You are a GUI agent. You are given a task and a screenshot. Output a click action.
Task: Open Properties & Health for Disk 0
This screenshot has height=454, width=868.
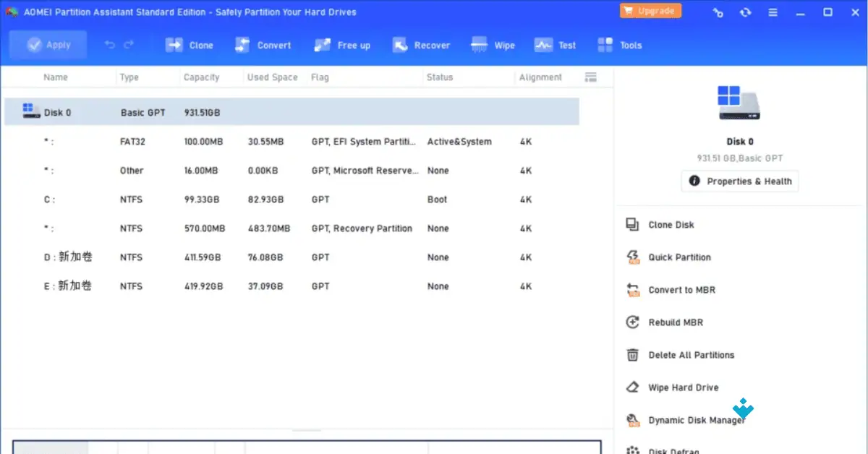click(739, 181)
